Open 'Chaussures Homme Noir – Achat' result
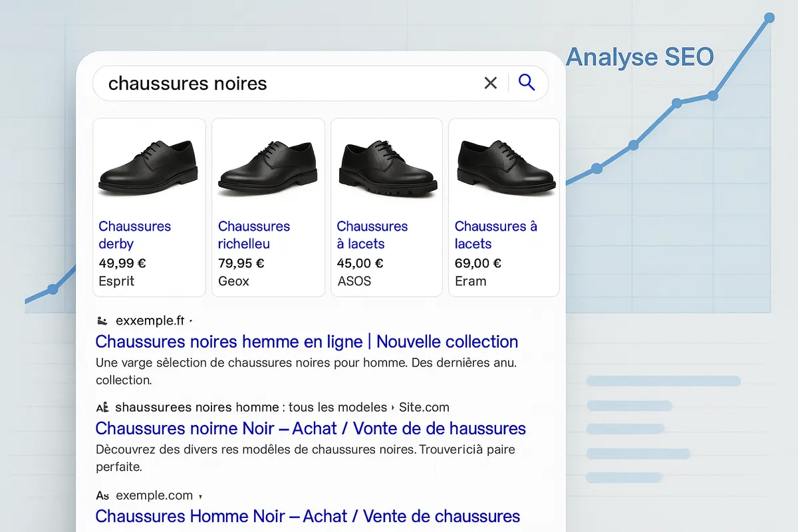Image resolution: width=798 pixels, height=532 pixels. point(308,516)
